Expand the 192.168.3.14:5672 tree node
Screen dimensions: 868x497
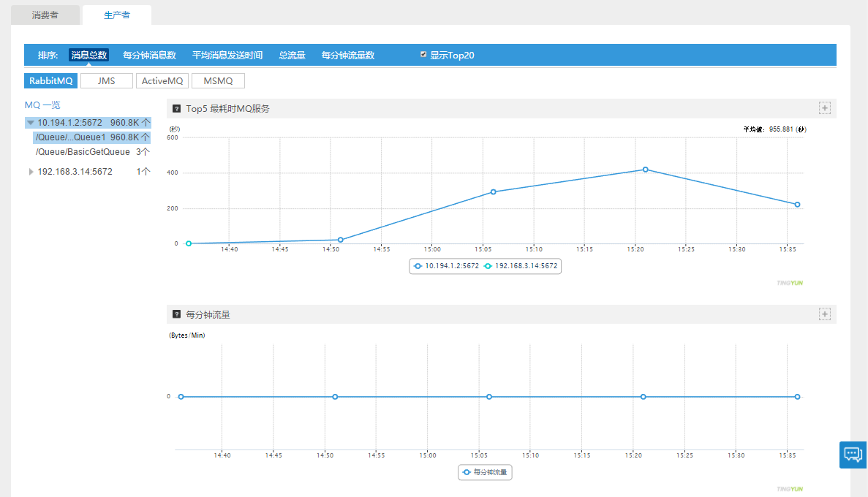click(31, 172)
